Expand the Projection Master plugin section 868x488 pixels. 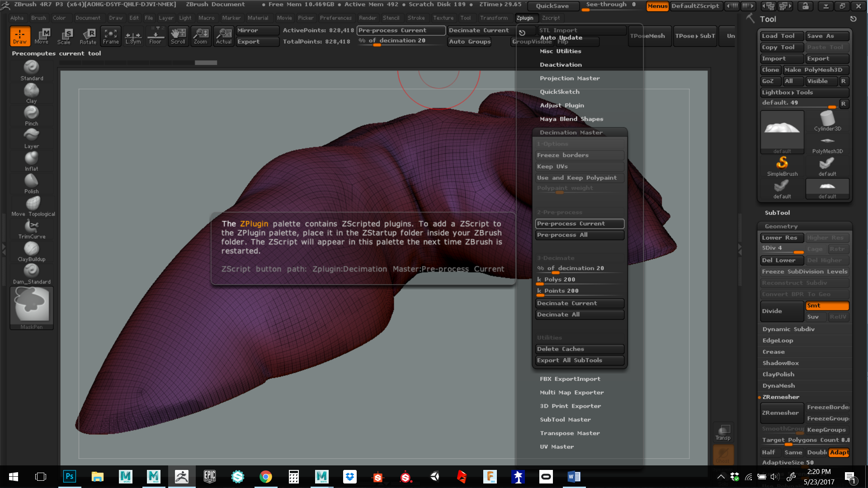pos(570,79)
